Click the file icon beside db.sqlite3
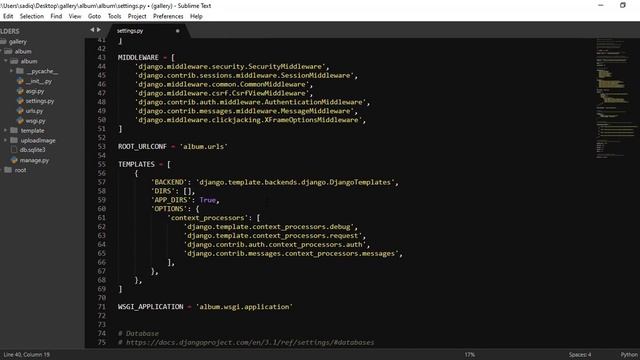Image resolution: width=640 pixels, height=360 pixels. click(14, 150)
